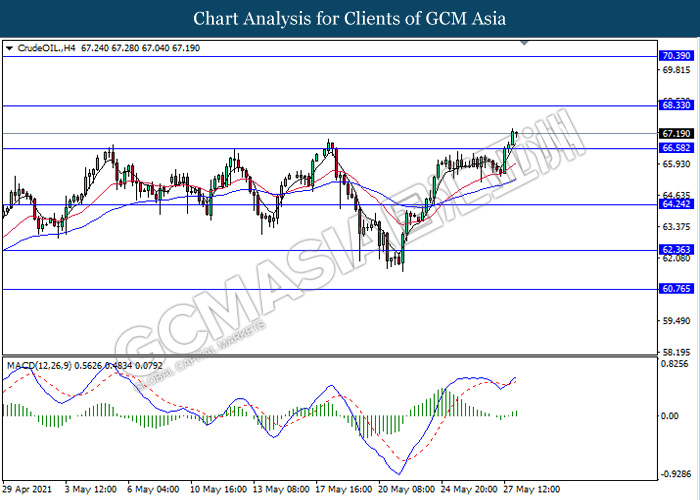Click the -0.9286 MACD scale value
The image size is (700, 500).
click(675, 474)
